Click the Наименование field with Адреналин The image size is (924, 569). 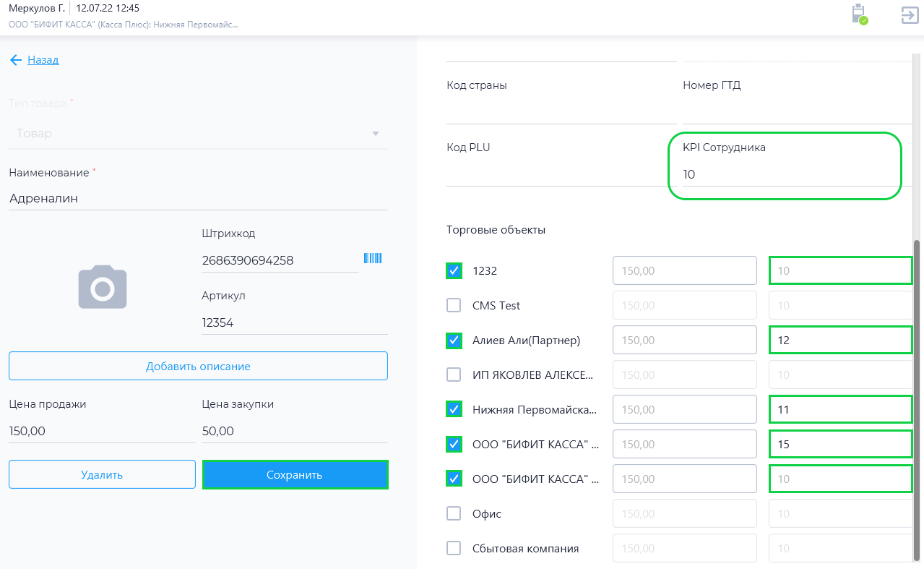(x=198, y=198)
